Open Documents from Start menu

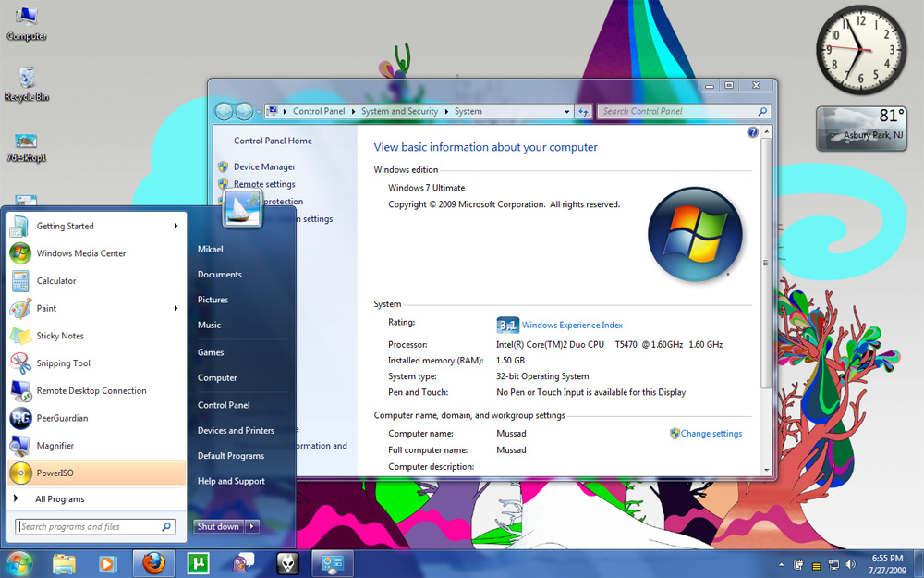coord(220,275)
